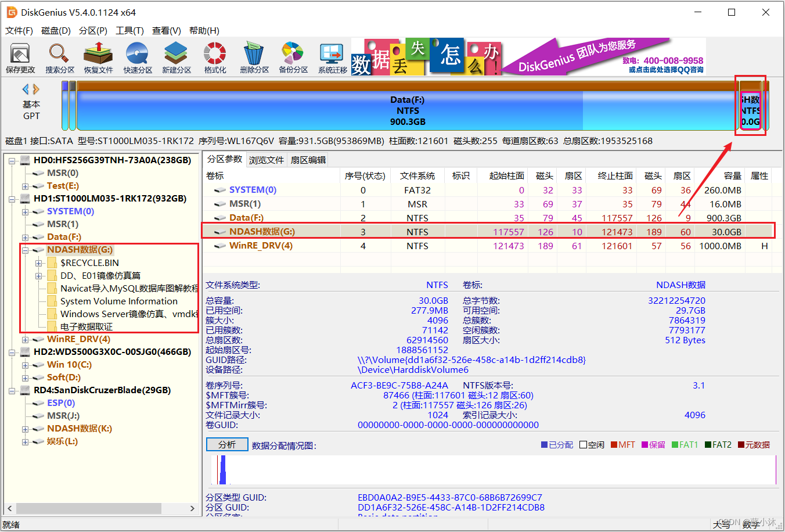Screen dimensions: 785x532
Task: Click left arrow of tree horizontal scrollbar
Action: point(10,508)
